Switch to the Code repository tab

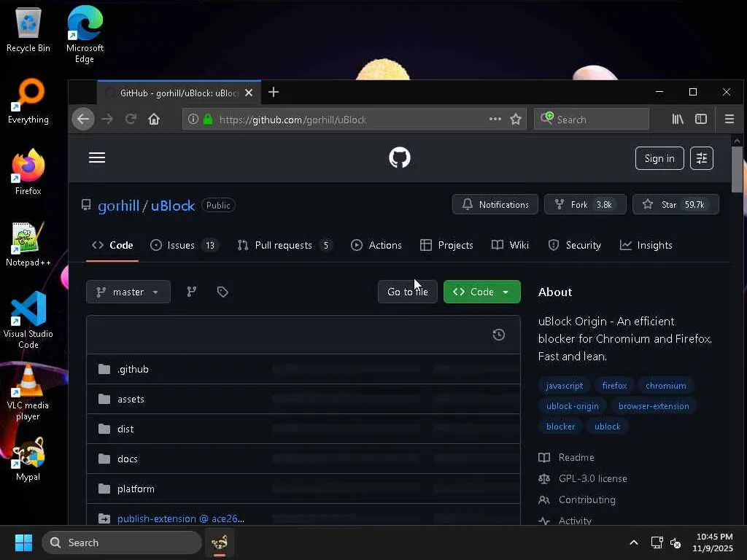coord(112,245)
